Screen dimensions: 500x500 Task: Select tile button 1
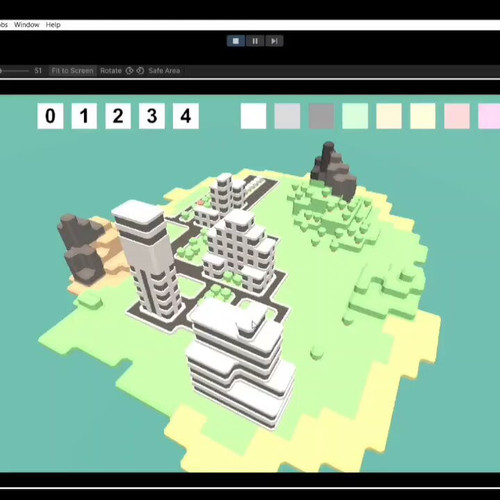pyautogui.click(x=84, y=116)
